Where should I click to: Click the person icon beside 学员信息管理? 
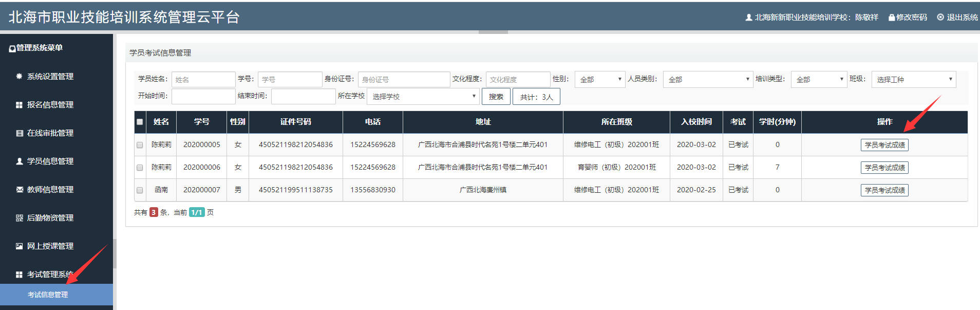[x=19, y=161]
